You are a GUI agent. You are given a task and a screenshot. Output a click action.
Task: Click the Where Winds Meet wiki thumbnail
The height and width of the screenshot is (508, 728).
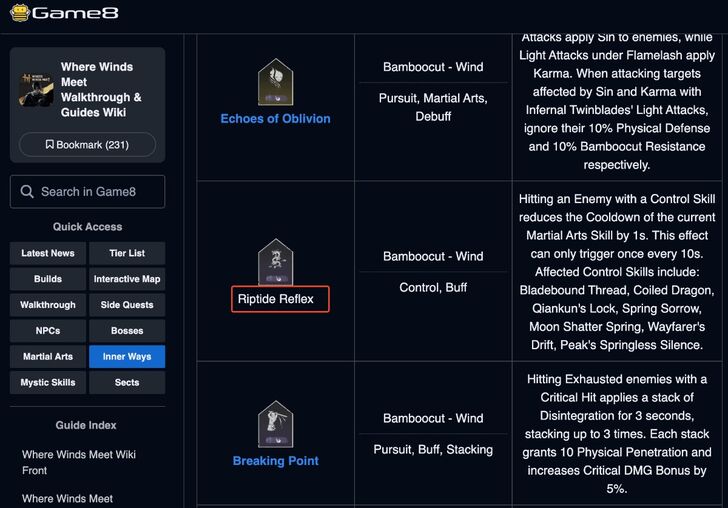(36, 89)
